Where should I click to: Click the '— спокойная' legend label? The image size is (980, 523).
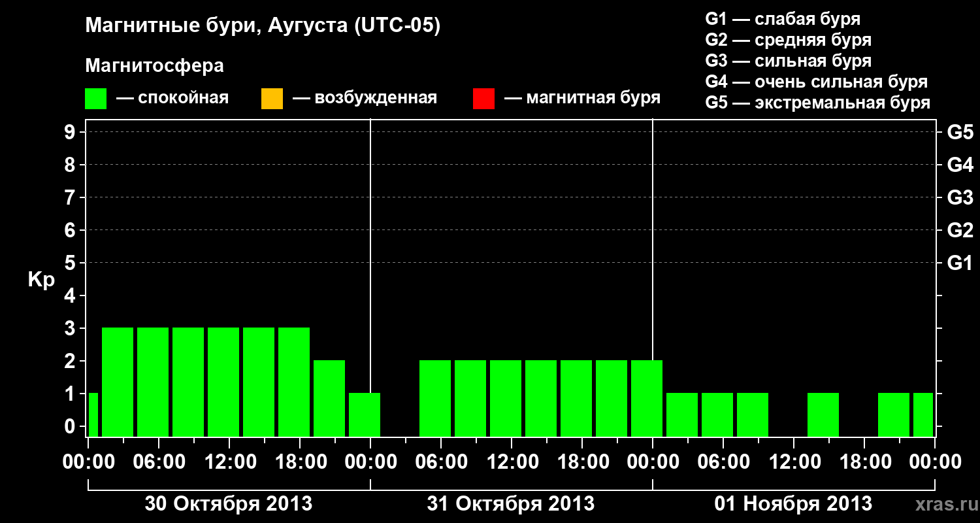172,98
